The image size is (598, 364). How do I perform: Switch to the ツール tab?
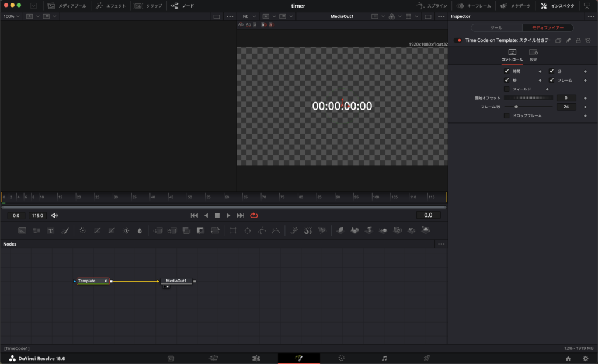click(496, 27)
